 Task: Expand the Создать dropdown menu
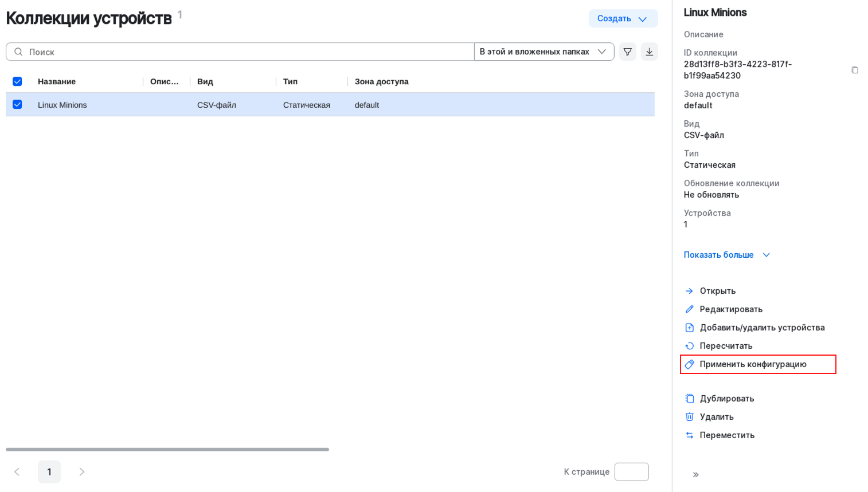[x=623, y=18]
